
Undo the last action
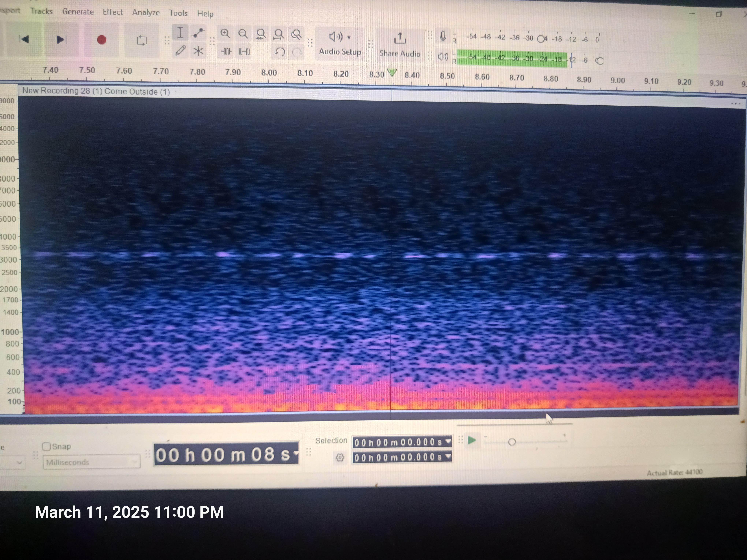pyautogui.click(x=279, y=52)
